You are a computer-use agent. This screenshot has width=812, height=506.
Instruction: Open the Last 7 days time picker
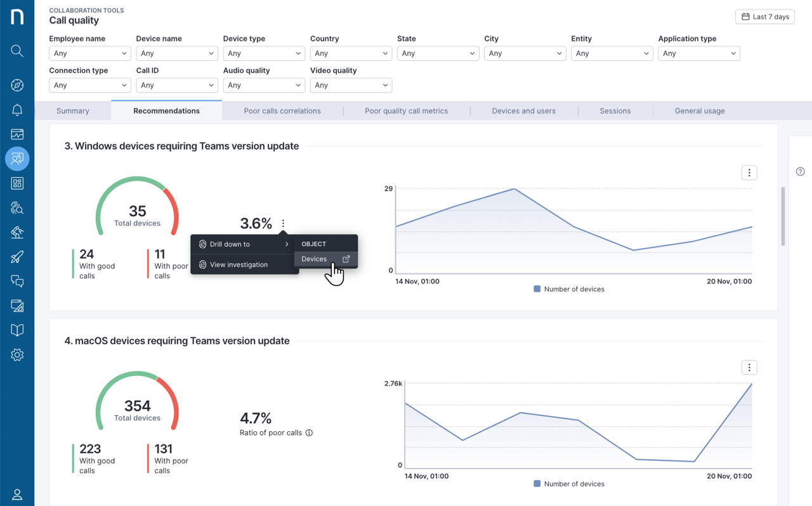pos(764,16)
